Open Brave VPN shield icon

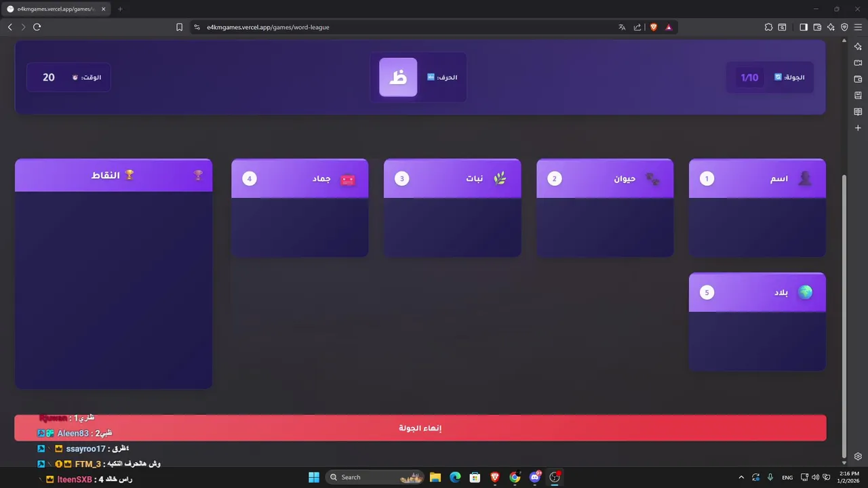click(x=844, y=27)
